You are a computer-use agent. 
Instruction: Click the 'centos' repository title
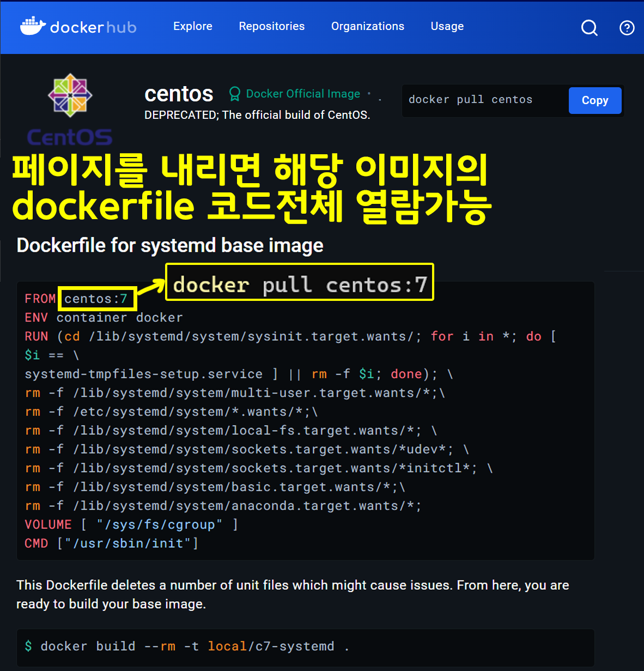click(x=179, y=94)
